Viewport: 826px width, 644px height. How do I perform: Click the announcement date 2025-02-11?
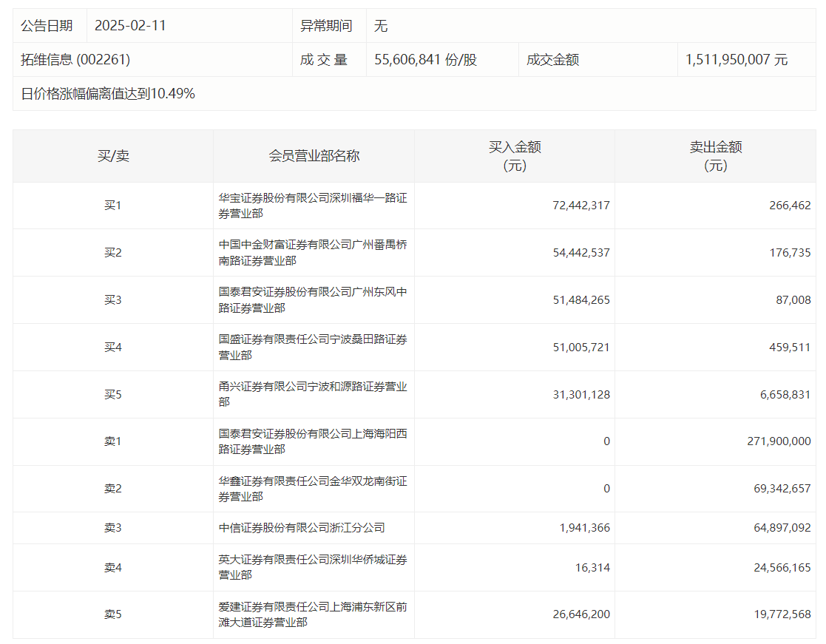tap(130, 26)
